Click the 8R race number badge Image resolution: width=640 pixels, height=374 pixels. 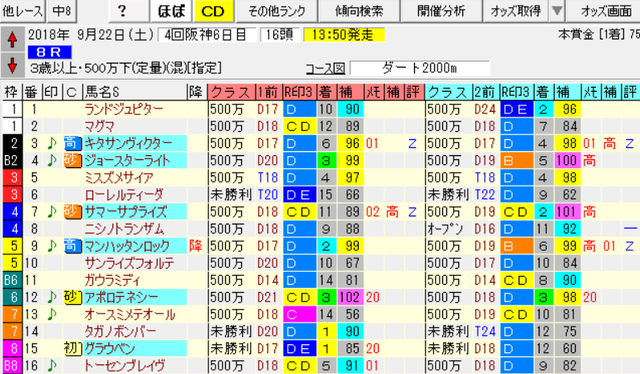pyautogui.click(x=49, y=52)
